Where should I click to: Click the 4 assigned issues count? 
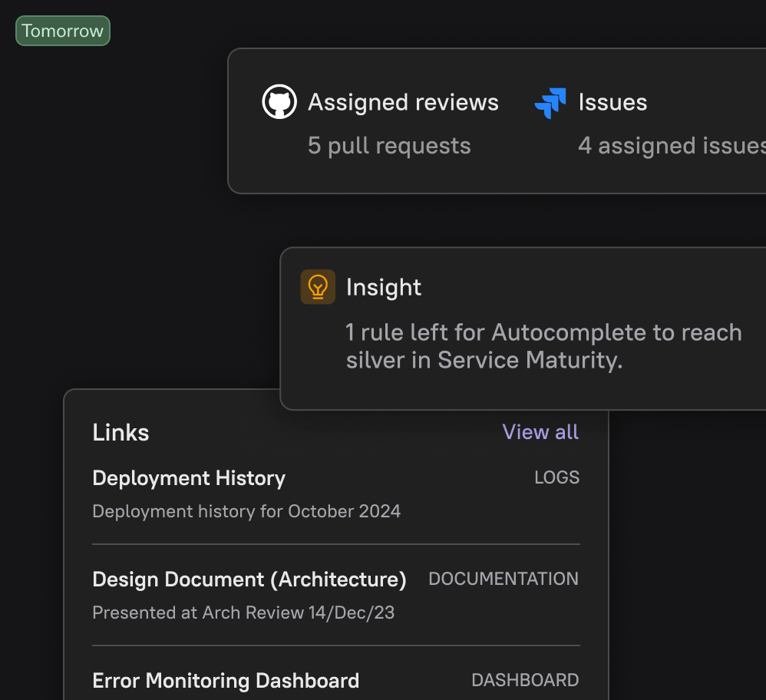coord(670,146)
